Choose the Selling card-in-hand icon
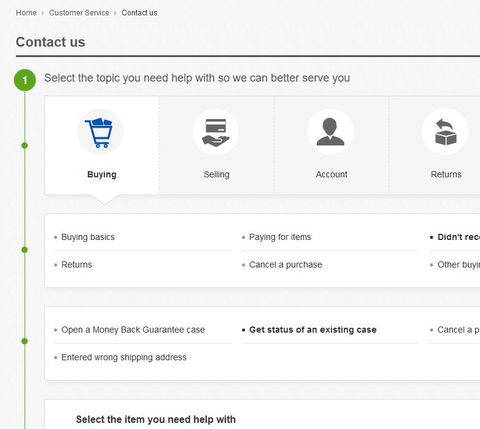 point(215,132)
